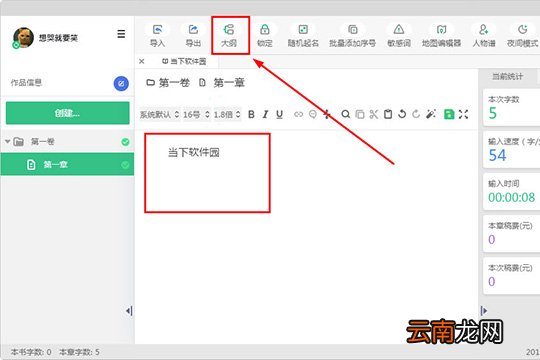The width and height of the screenshot is (540, 360).
Task: Click the hamburger menu icon beside username
Action: click(121, 34)
